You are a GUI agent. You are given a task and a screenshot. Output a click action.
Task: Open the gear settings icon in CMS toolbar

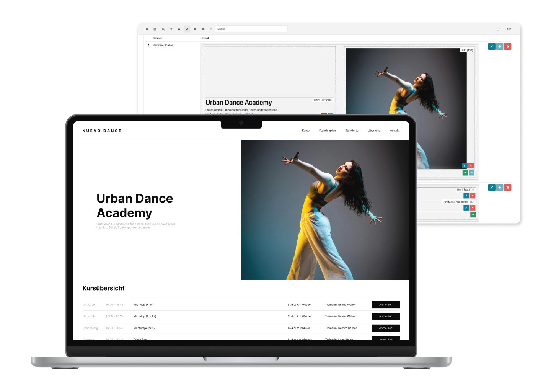(195, 29)
